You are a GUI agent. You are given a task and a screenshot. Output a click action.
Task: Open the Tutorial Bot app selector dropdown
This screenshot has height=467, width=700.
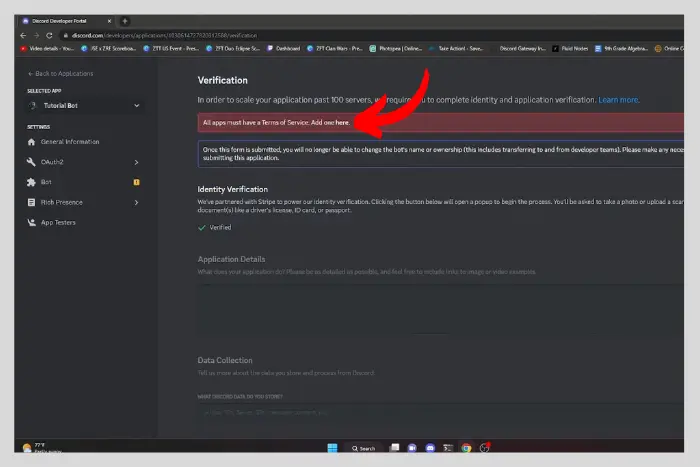(85, 106)
